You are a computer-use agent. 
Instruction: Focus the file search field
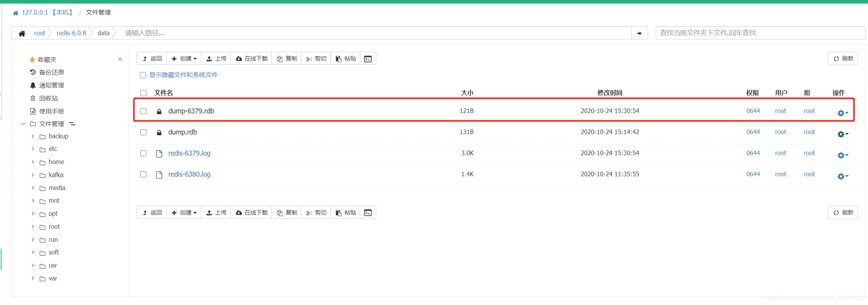(x=760, y=33)
